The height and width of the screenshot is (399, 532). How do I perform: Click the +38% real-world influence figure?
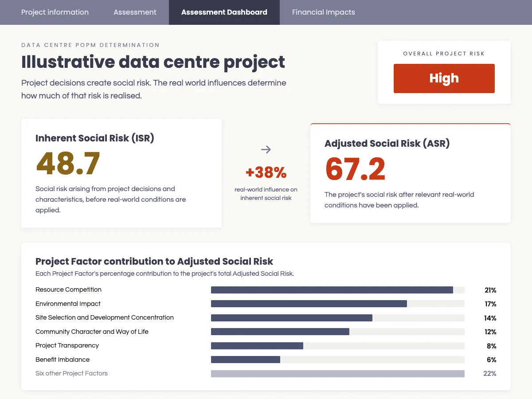(x=266, y=172)
